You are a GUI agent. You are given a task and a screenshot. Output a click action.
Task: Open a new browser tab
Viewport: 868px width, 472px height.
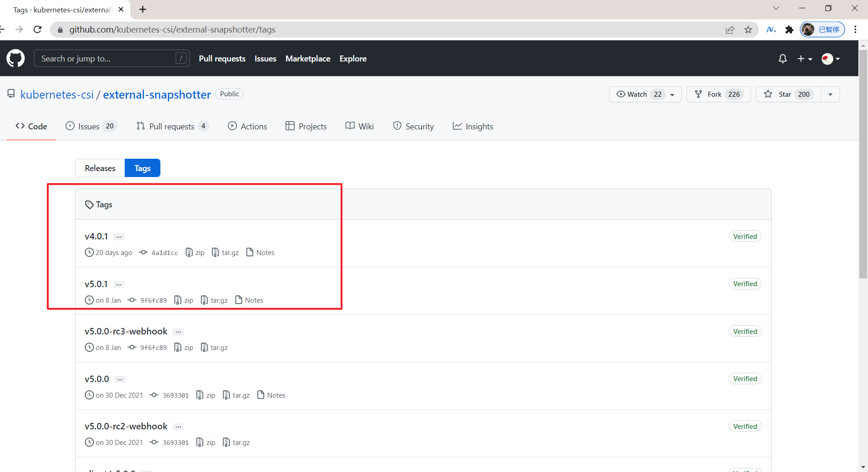click(x=143, y=9)
